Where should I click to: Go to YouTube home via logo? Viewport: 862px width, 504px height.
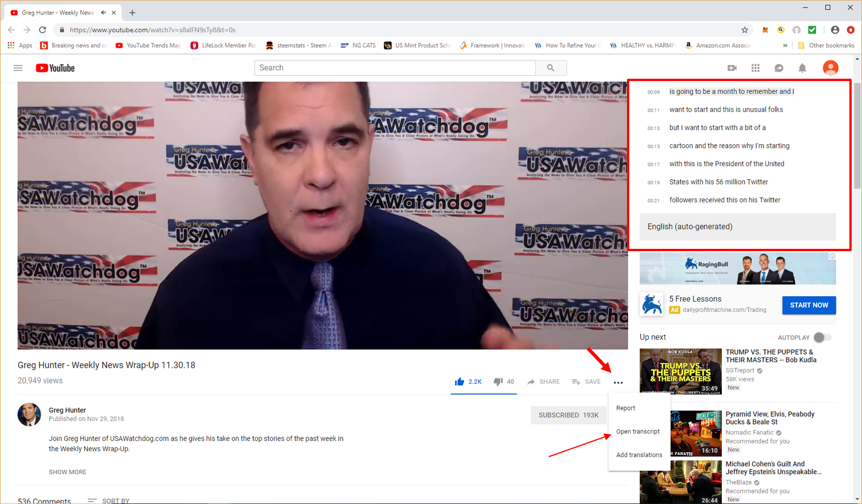click(x=55, y=68)
